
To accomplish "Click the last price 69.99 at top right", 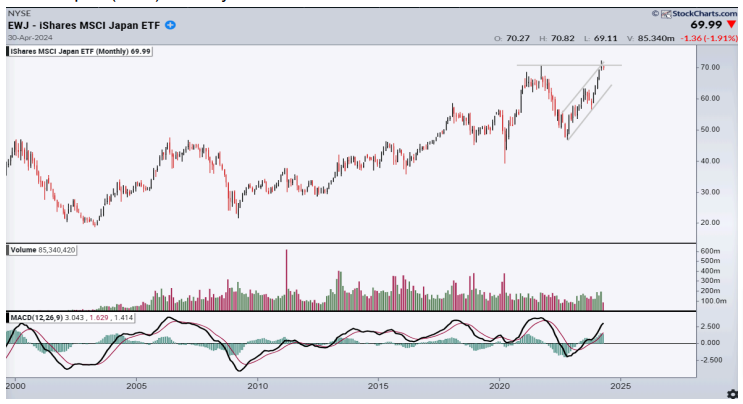I will (x=706, y=25).
